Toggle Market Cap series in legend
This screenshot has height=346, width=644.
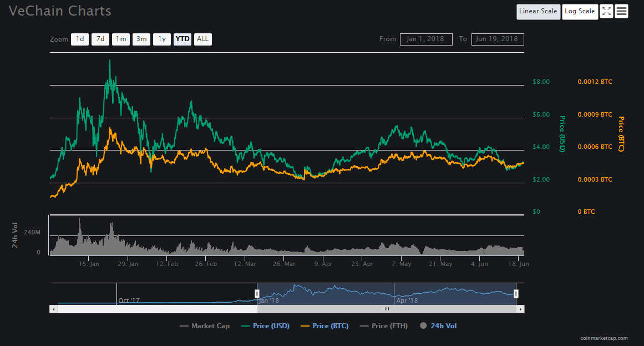click(205, 326)
